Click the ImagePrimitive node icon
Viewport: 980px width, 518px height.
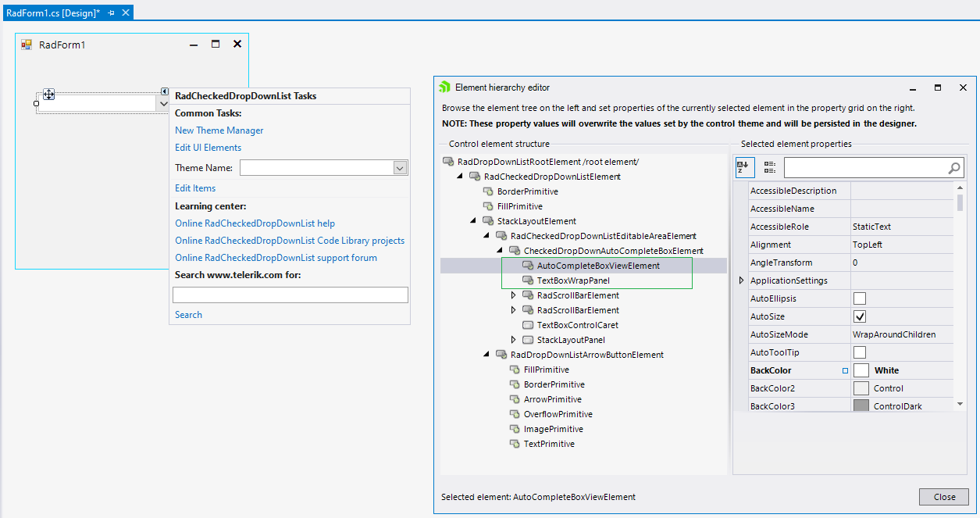click(515, 429)
